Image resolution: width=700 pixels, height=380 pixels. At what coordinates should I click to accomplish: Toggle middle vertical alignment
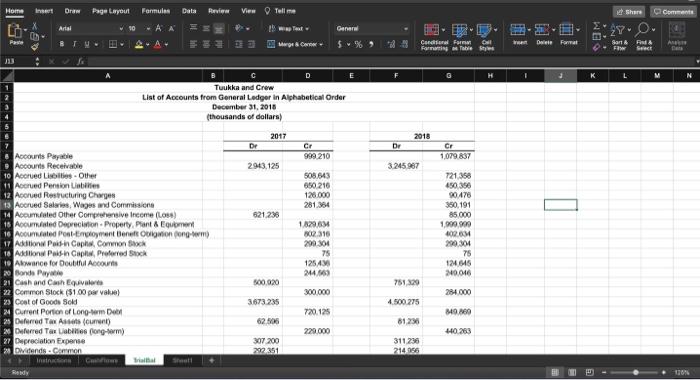click(x=206, y=29)
